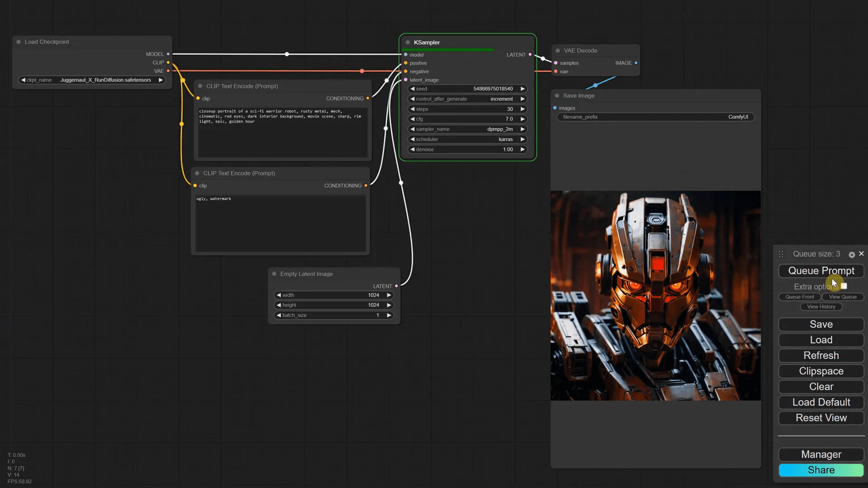Viewport: 868px width, 488px height.
Task: Open queue panel settings gear
Action: pyautogui.click(x=852, y=255)
